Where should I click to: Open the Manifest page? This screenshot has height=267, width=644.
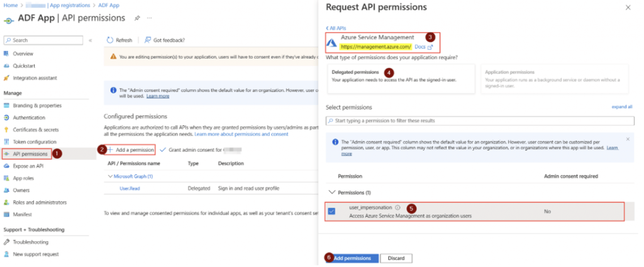22,214
